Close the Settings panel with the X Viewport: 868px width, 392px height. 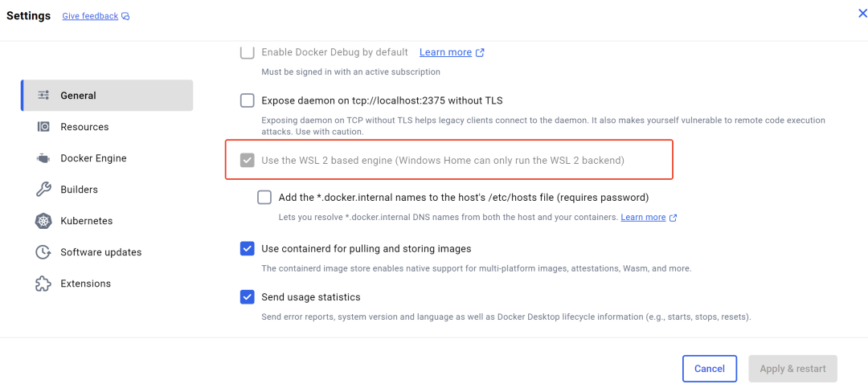862,14
